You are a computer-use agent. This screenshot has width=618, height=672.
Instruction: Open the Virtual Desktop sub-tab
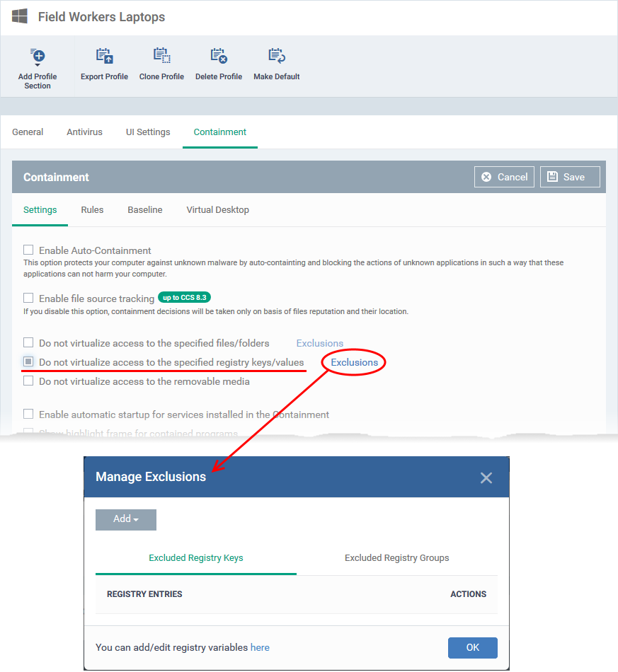(218, 209)
